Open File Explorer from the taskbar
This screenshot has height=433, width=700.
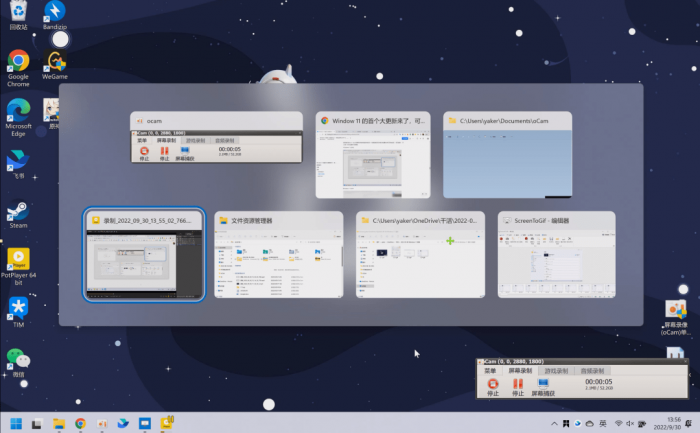(58, 423)
